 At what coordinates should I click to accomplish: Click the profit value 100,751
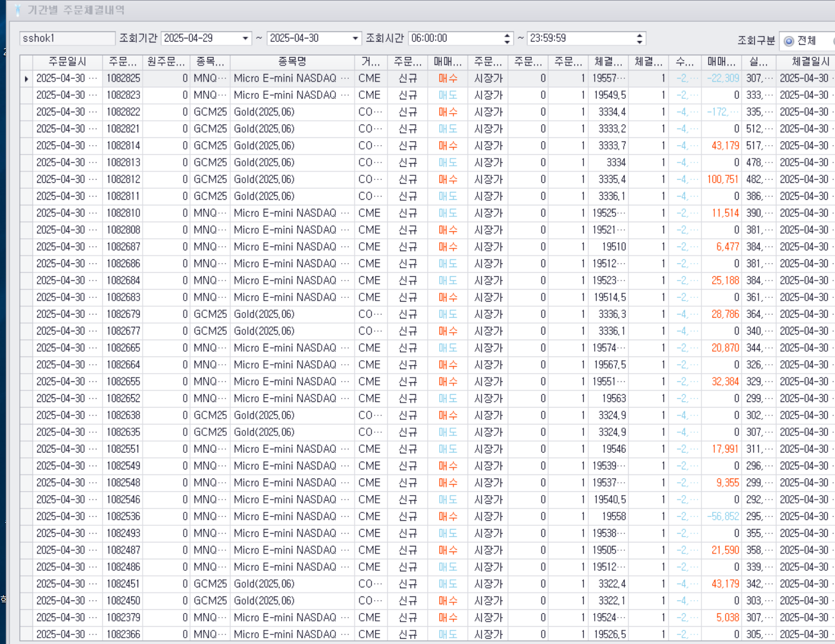click(x=723, y=179)
